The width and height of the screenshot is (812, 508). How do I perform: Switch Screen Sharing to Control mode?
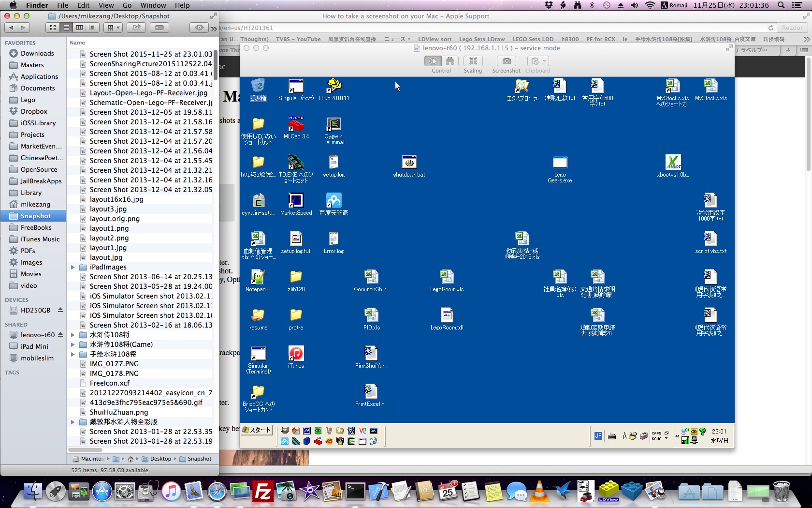(433, 61)
